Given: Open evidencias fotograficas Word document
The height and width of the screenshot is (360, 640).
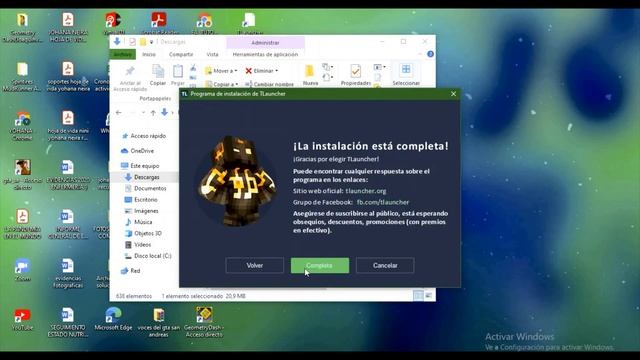Looking at the screenshot, I should (x=67, y=273).
